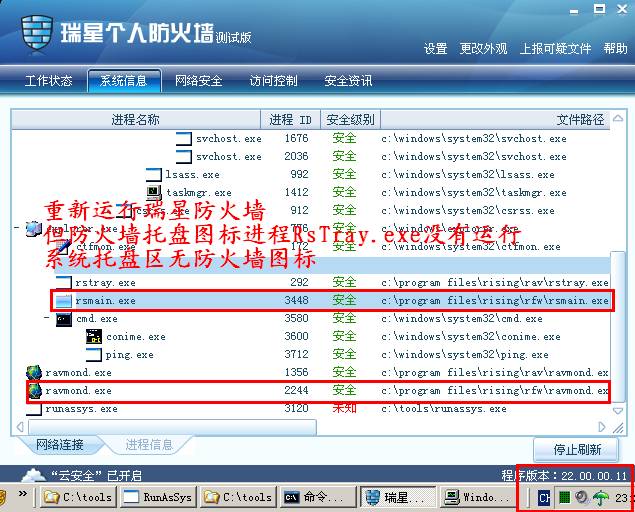Open the Windo... taskbar button
This screenshot has height=512, width=635.
[x=478, y=497]
